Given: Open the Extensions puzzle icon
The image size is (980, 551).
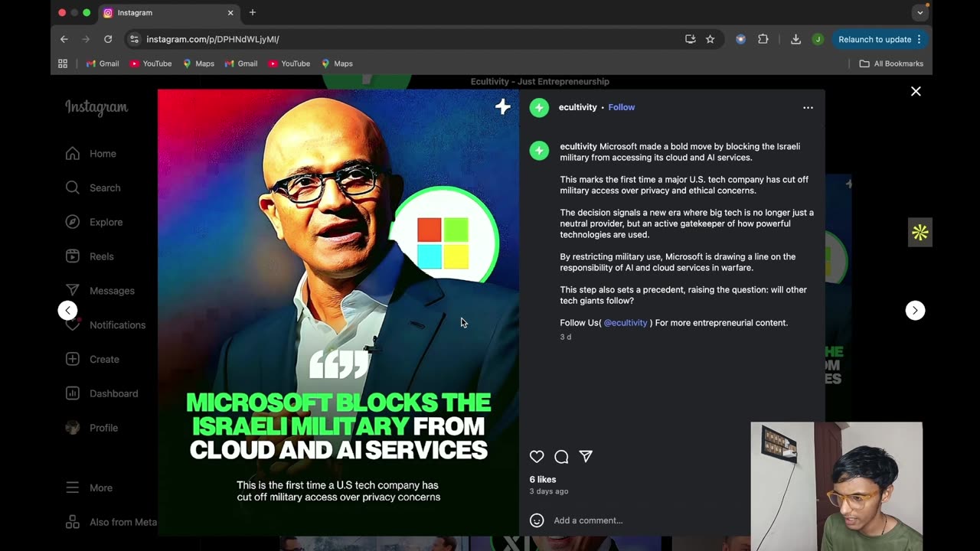Looking at the screenshot, I should 763,39.
